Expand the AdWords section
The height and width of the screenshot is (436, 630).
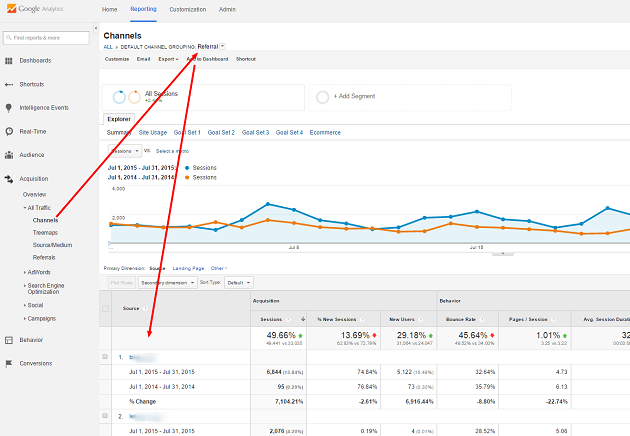(x=25, y=272)
